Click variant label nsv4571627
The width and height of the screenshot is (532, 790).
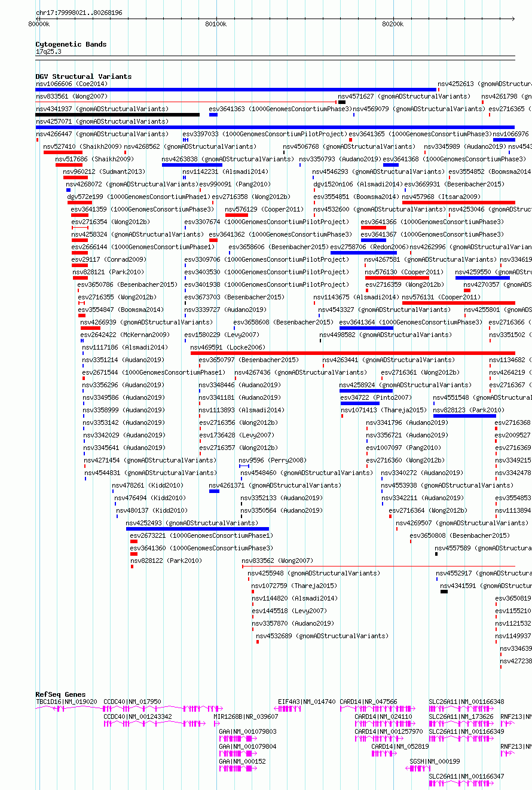click(x=404, y=96)
